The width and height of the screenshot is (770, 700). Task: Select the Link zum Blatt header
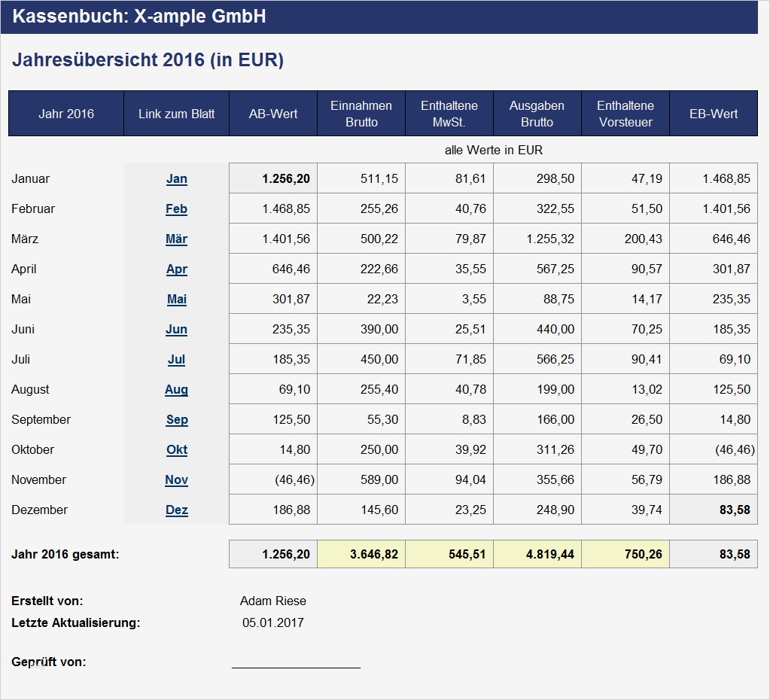coord(176,114)
